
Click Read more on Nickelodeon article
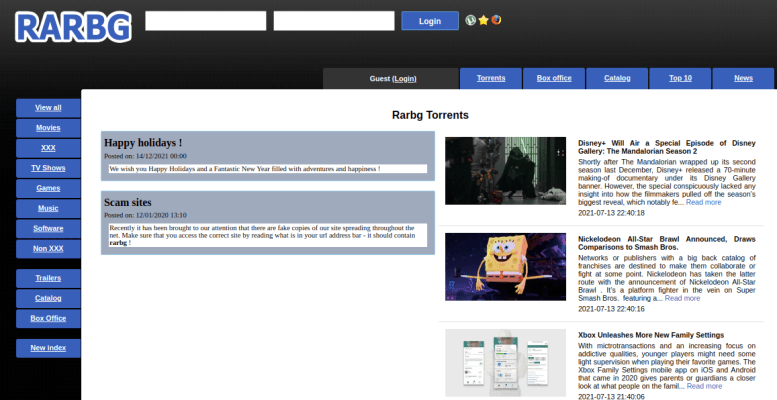(x=683, y=298)
